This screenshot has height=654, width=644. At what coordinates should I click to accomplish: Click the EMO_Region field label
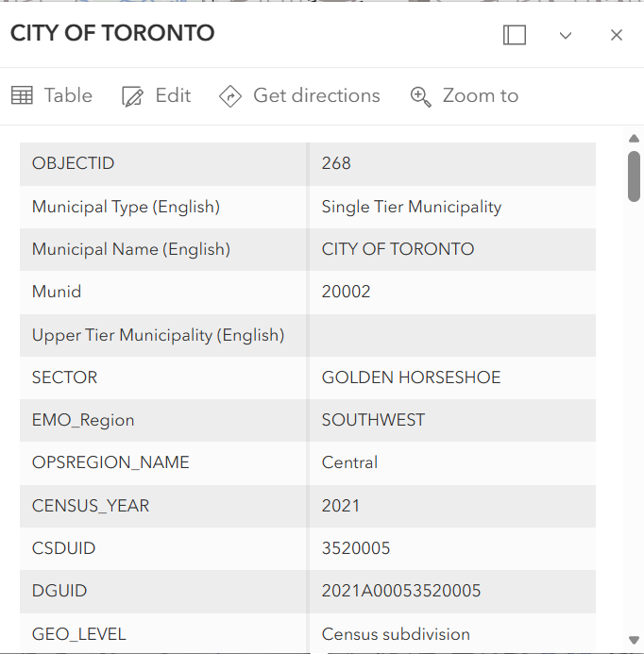(x=83, y=421)
